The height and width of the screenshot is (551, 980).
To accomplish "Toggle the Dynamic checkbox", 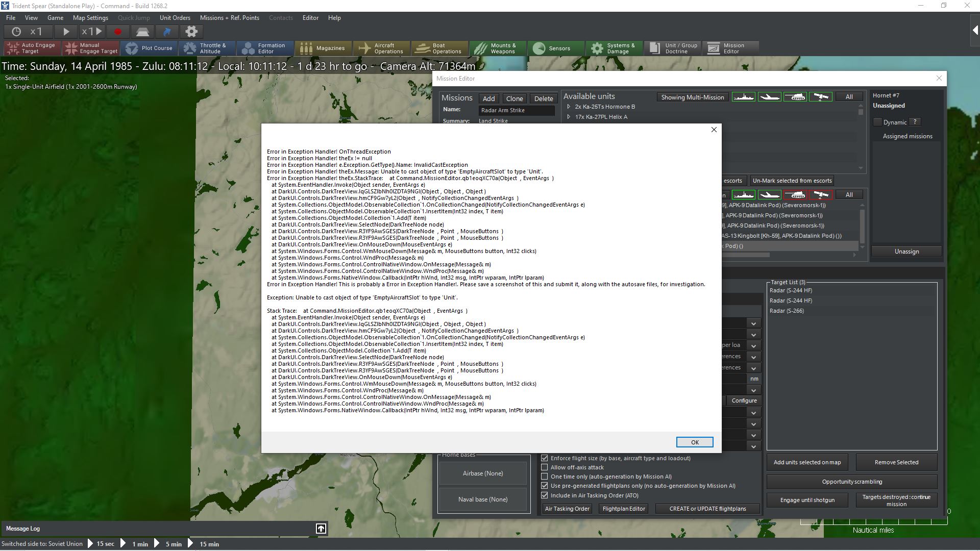I will click(877, 122).
